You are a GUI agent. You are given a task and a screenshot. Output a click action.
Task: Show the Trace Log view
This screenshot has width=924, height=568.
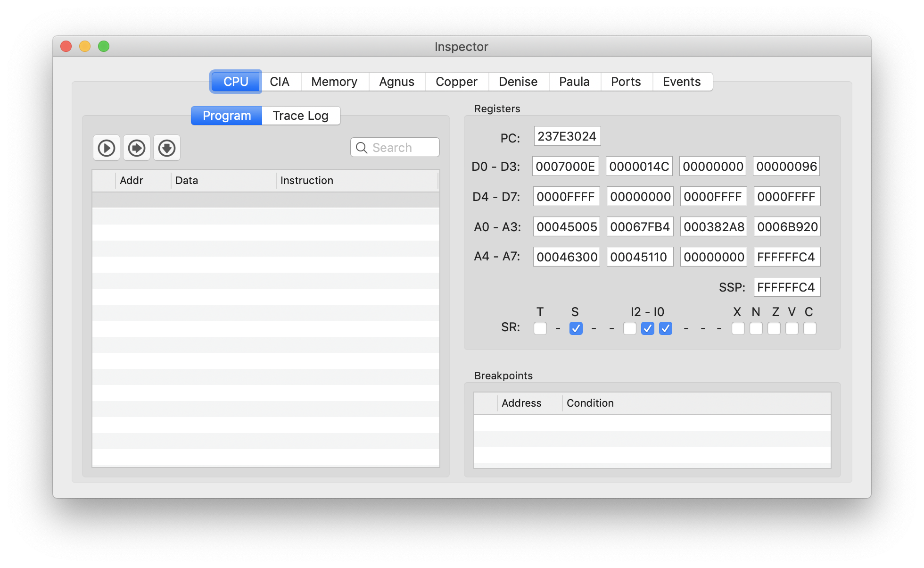point(301,116)
